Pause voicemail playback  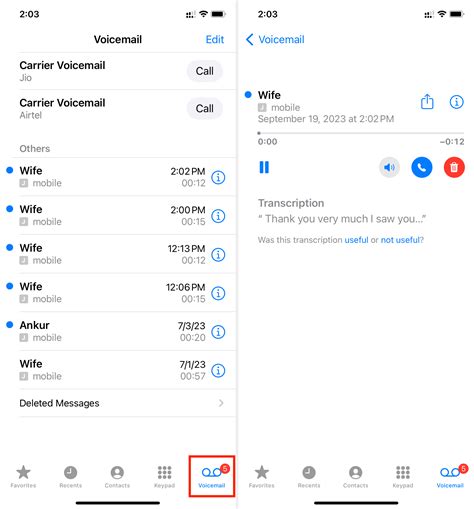(264, 167)
